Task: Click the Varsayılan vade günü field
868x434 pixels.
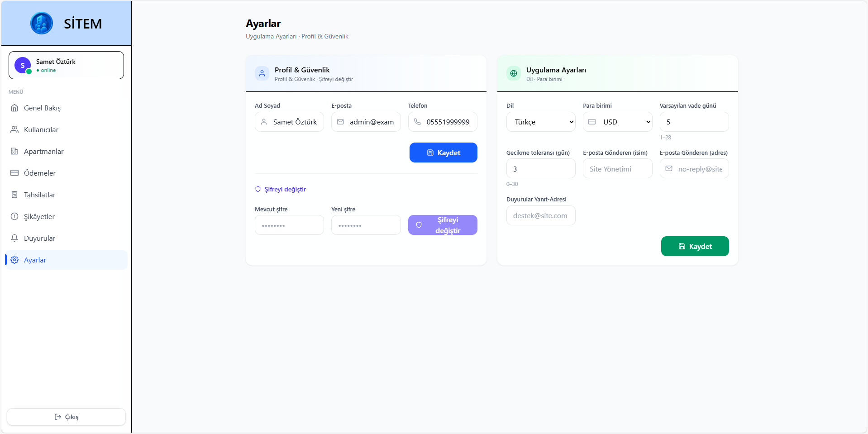Action: pyautogui.click(x=694, y=122)
